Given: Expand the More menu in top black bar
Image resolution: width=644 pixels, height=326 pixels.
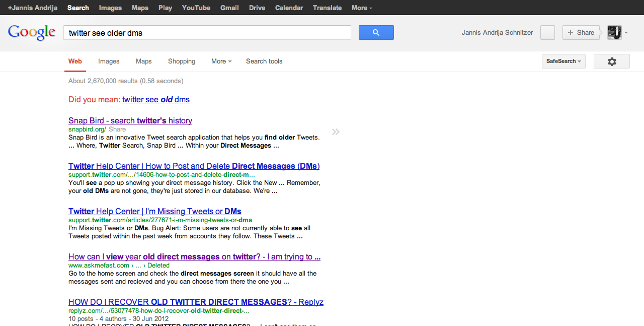Looking at the screenshot, I should point(362,8).
